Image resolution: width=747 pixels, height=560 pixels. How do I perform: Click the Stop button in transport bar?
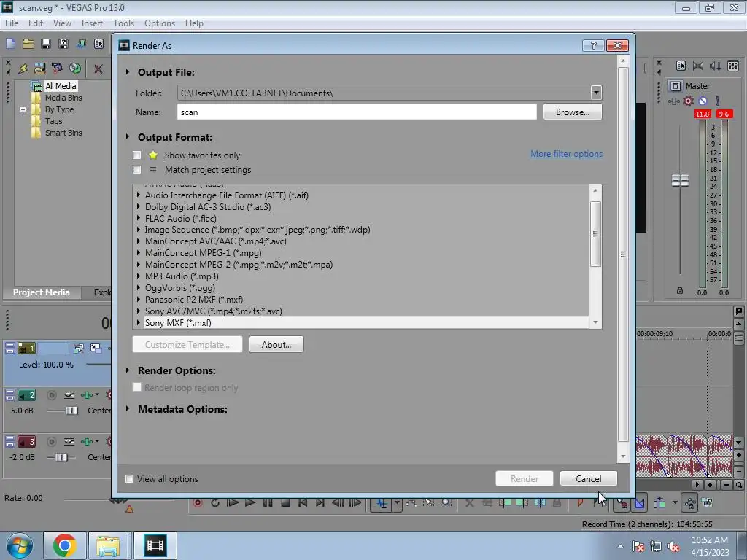285,503
